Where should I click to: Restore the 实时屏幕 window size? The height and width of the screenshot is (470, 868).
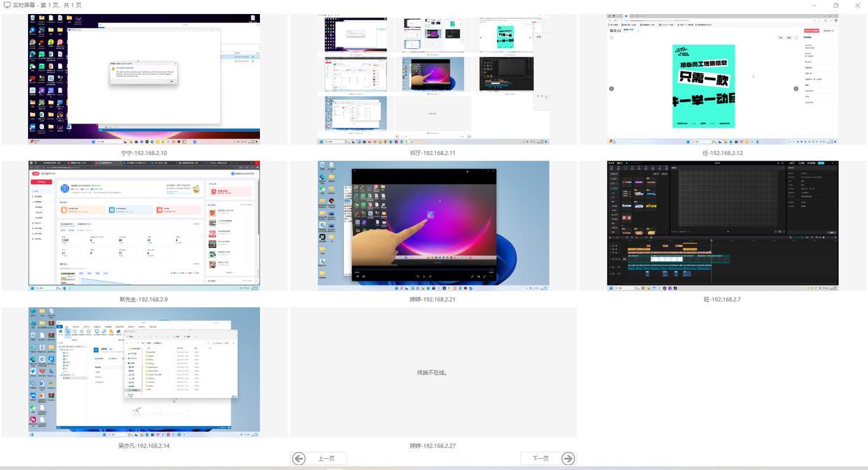tap(836, 6)
